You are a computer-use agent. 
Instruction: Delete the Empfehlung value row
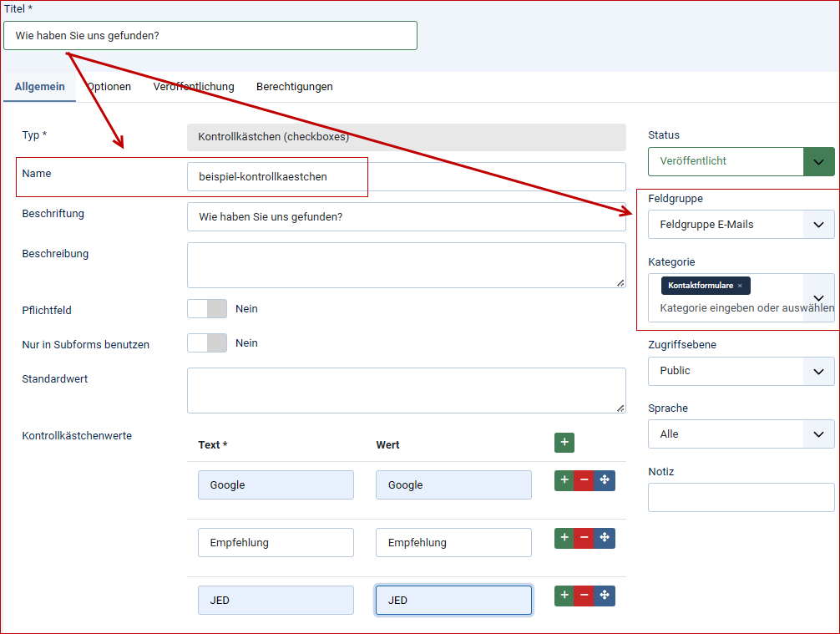click(584, 538)
